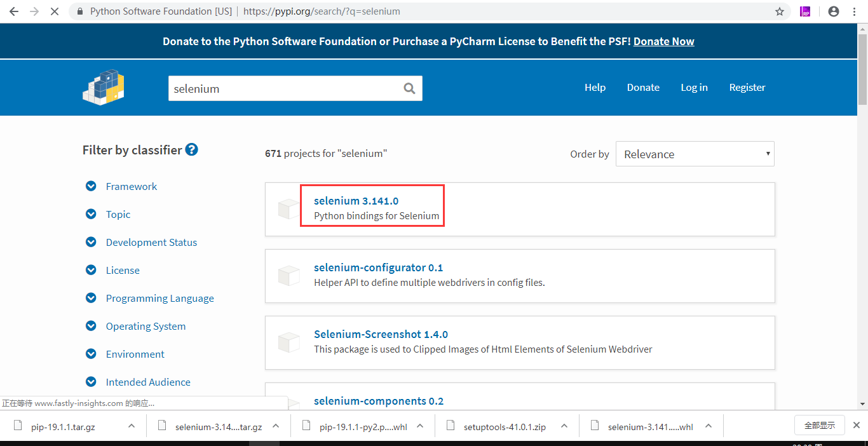
Task: Open the Register link
Action: point(747,88)
